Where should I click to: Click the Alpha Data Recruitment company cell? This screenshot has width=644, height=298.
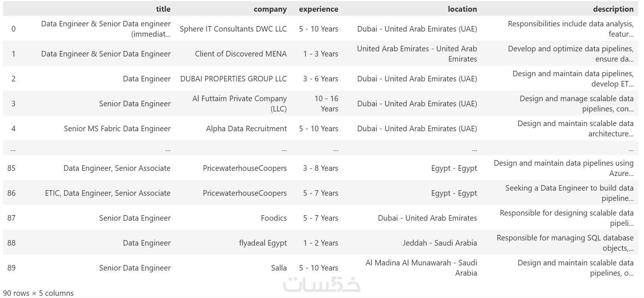pyautogui.click(x=246, y=129)
